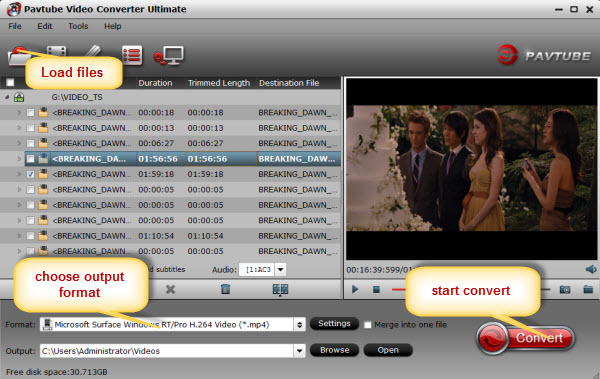Image resolution: width=600 pixels, height=379 pixels.
Task: Mute the preview with the speaker icon
Action: 591,269
